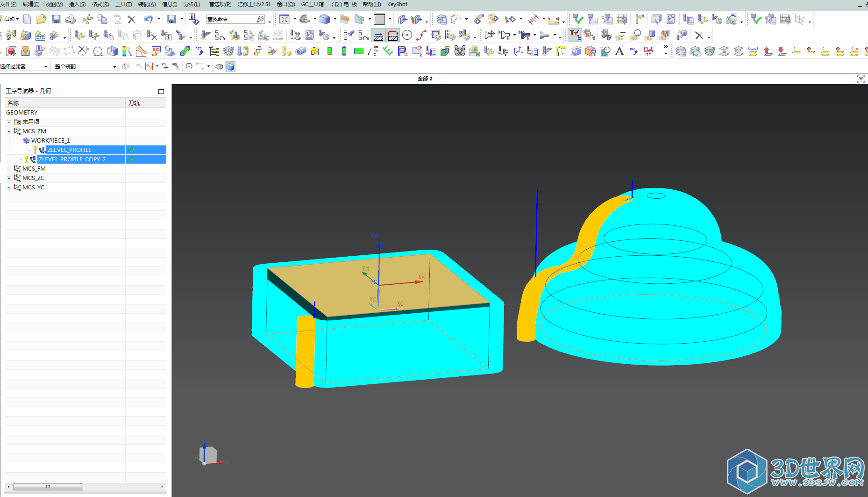Image resolution: width=868 pixels, height=497 pixels.
Task: Click the large black X icon in second row
Action: coord(699,35)
